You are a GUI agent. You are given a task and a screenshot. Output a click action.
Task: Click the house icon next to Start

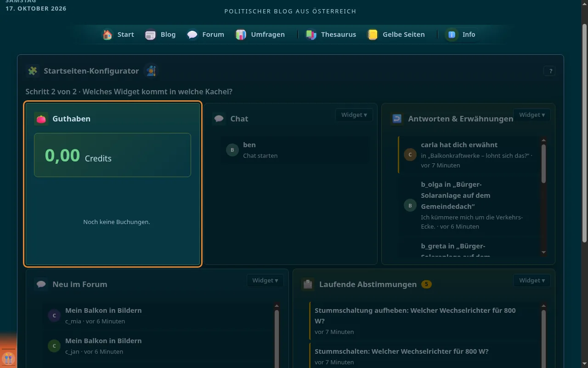pos(107,34)
